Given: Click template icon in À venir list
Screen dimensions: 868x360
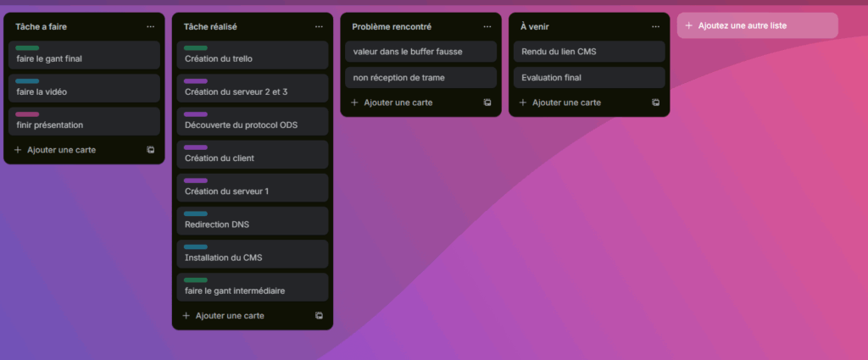Looking at the screenshot, I should 655,102.
